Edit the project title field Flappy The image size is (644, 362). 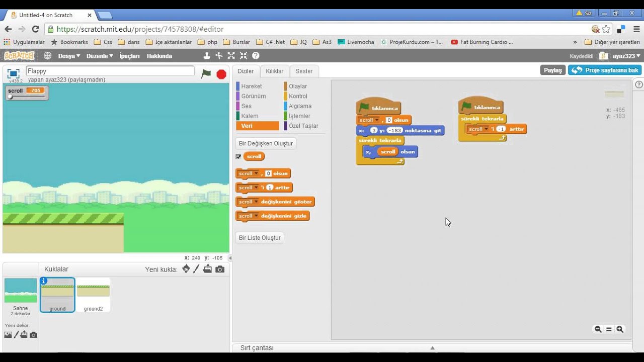[x=110, y=71]
